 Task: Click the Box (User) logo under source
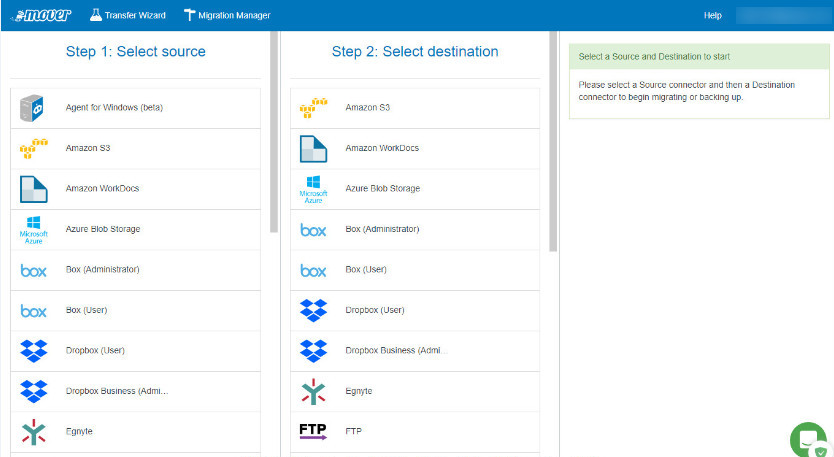click(x=34, y=311)
